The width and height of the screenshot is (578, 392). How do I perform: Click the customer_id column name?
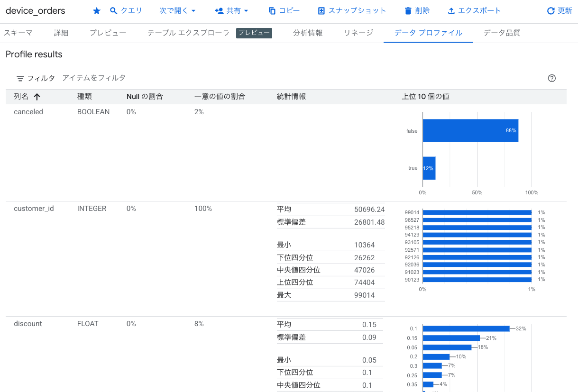34,209
